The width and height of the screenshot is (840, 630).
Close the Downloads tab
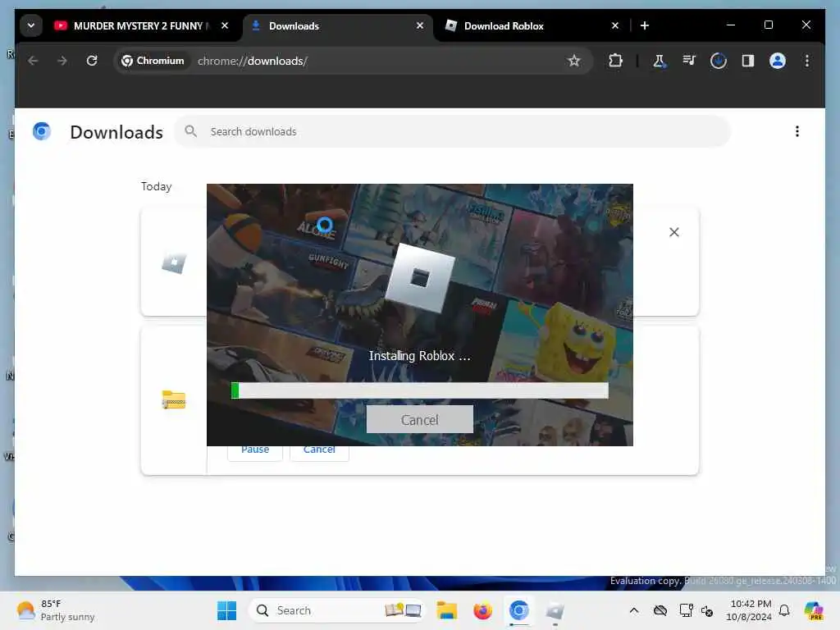(420, 25)
